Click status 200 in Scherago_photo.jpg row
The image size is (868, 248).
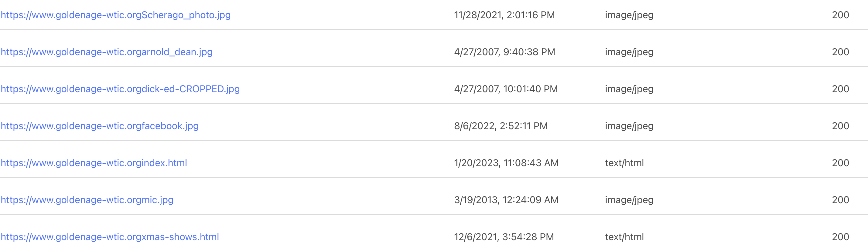pyautogui.click(x=840, y=15)
